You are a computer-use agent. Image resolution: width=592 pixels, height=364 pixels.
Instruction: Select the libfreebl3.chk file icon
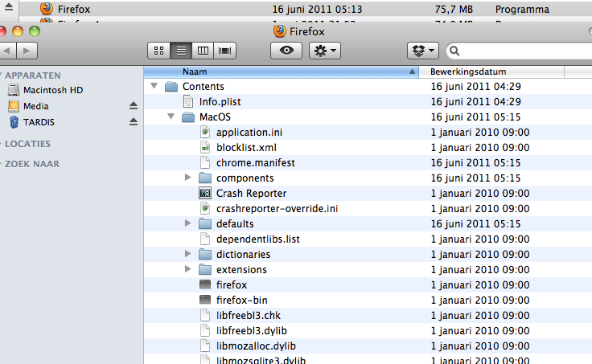pos(205,315)
